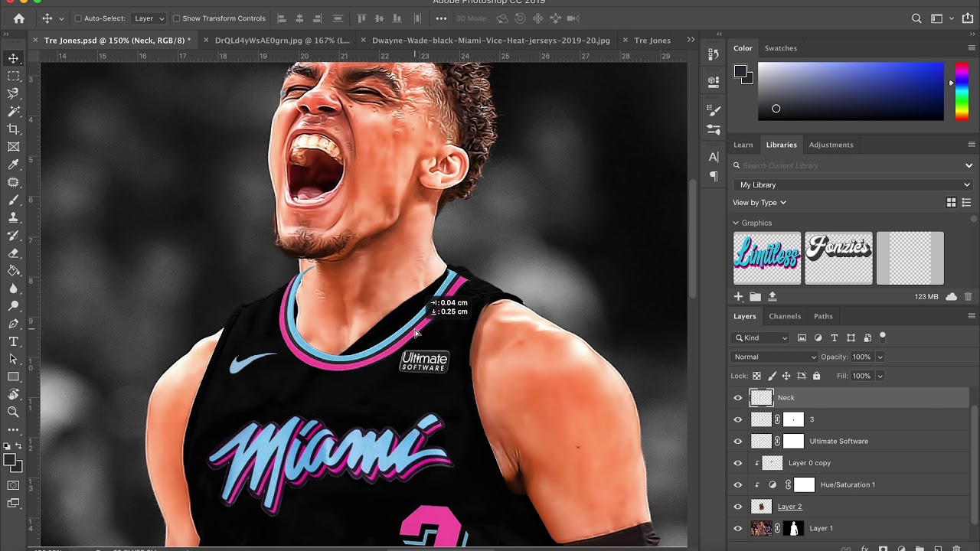The height and width of the screenshot is (551, 980).
Task: Open Normal blend mode dropdown
Action: [x=775, y=357]
